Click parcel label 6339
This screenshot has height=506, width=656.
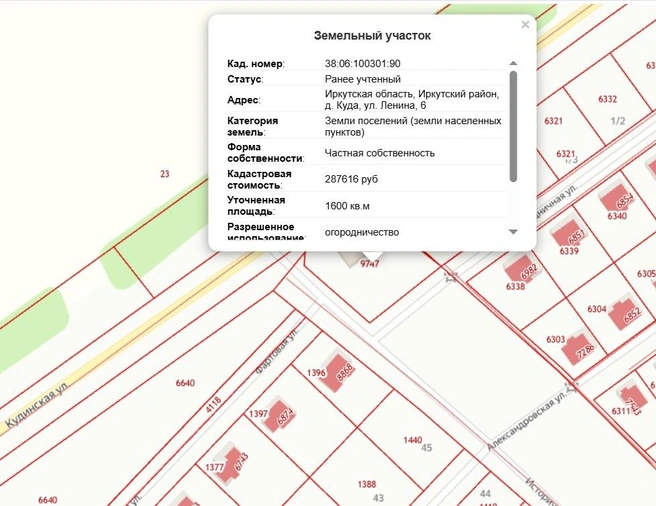(x=569, y=251)
